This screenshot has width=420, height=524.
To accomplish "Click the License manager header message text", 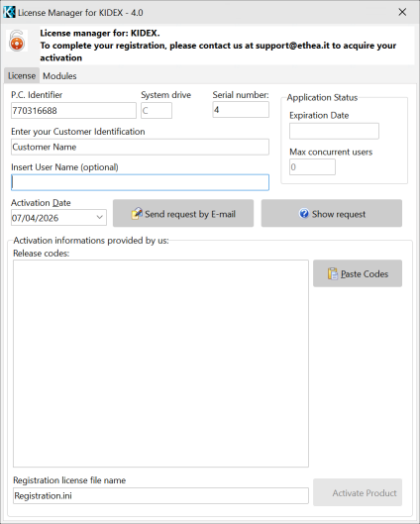I will 218,46.
